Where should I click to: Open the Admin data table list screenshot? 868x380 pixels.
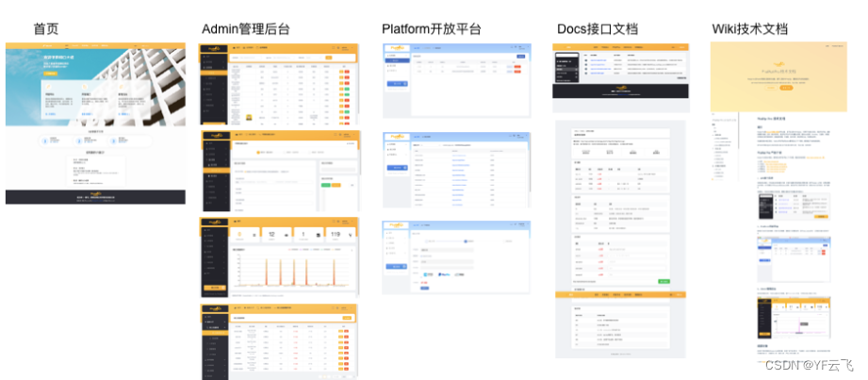click(280, 84)
